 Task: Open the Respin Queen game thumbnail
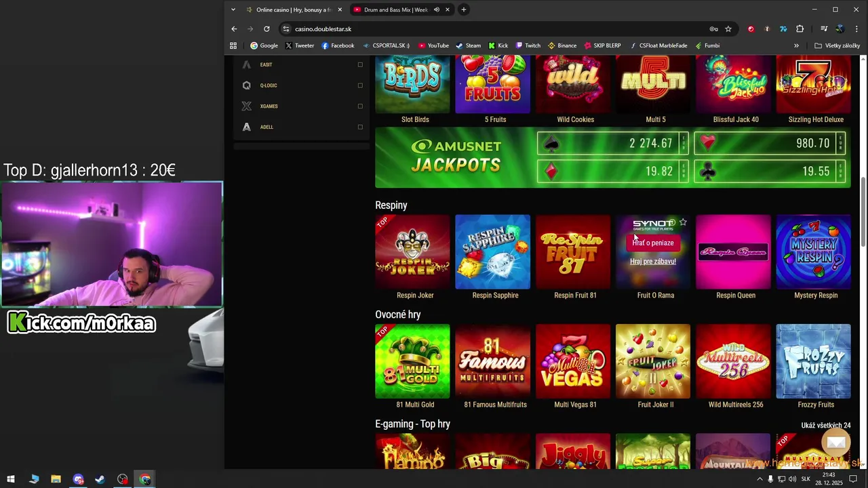click(x=733, y=252)
